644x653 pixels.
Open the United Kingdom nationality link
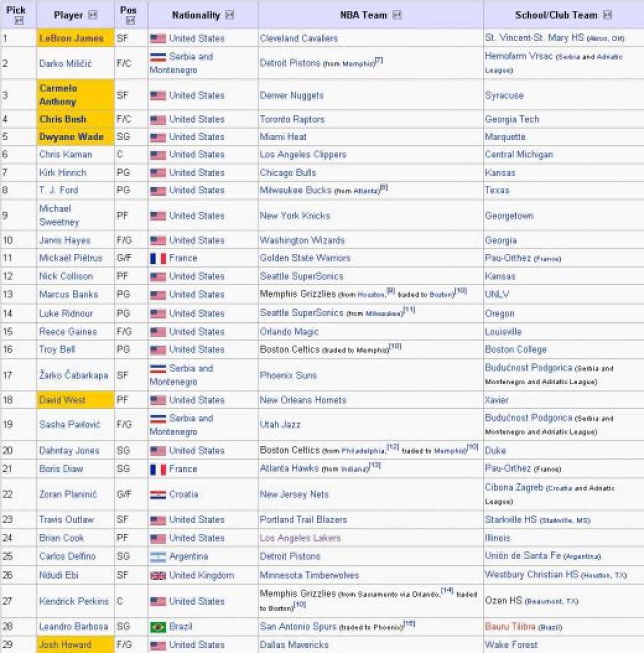(202, 575)
